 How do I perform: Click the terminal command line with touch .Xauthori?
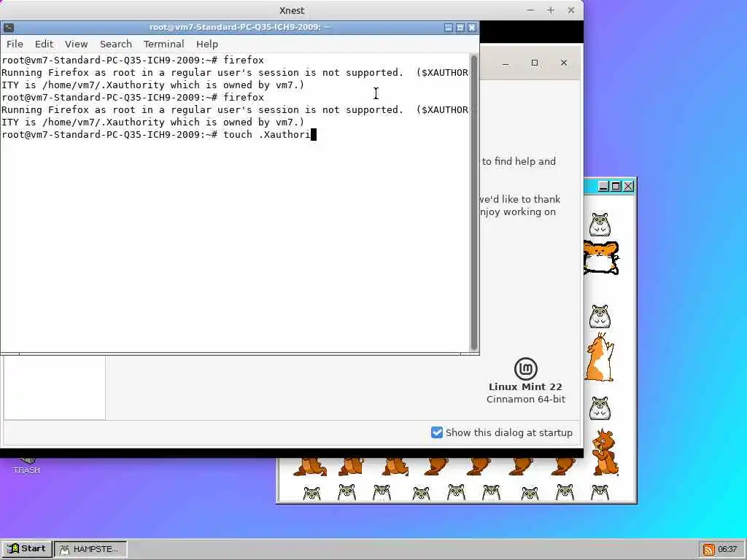(x=159, y=134)
